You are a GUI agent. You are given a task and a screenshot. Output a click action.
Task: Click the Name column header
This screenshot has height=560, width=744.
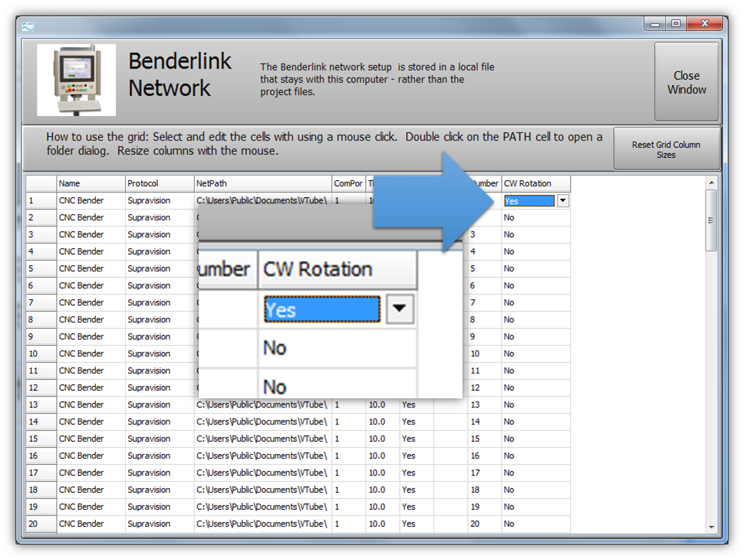coord(90,183)
